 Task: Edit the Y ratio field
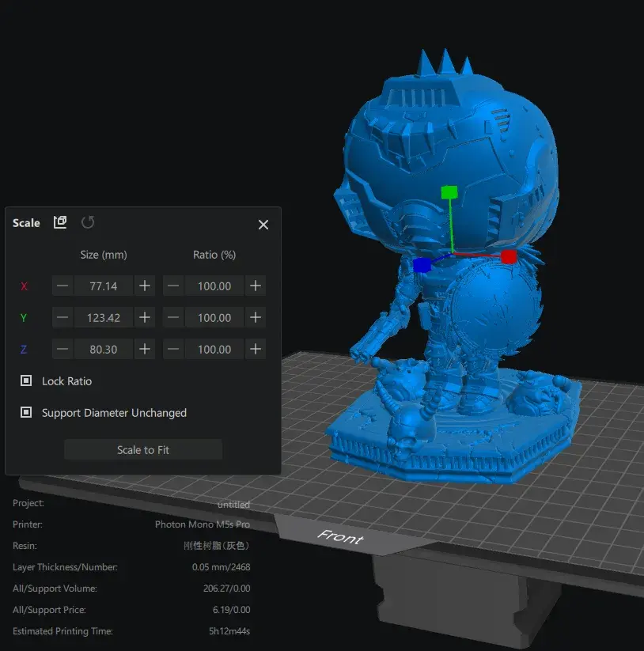214,318
